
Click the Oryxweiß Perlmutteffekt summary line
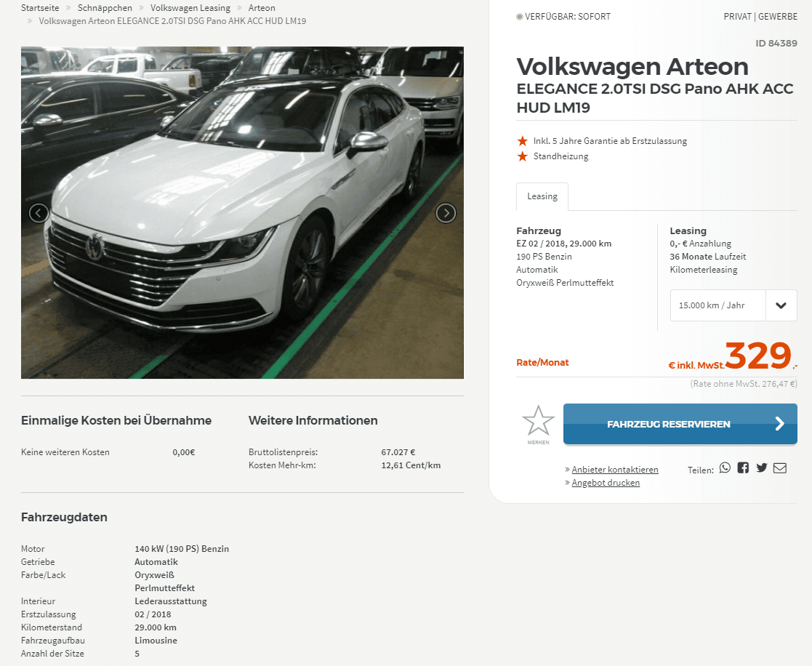(x=564, y=283)
